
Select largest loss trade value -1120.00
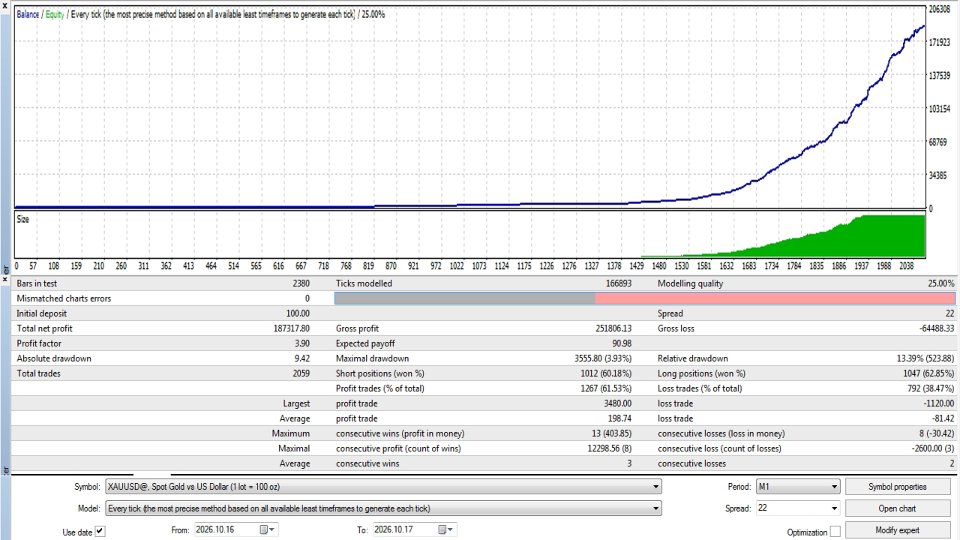tap(939, 403)
